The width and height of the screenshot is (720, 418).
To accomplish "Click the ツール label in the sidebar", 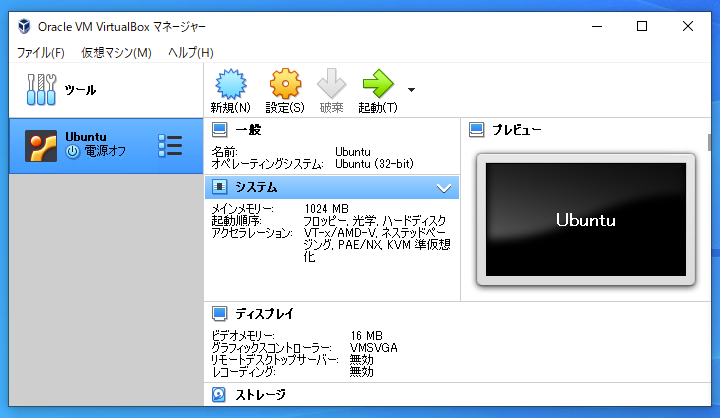I will tap(80, 90).
